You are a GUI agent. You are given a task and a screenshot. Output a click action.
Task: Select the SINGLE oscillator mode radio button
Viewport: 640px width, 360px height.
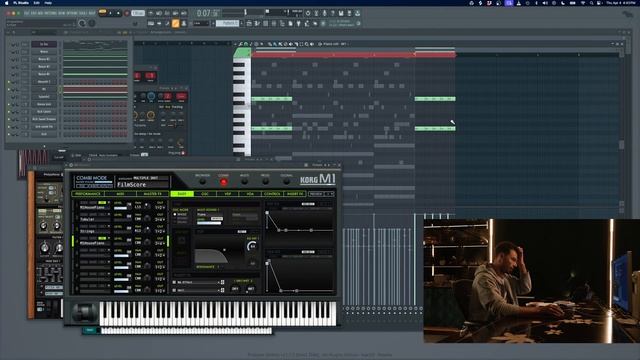point(175,214)
